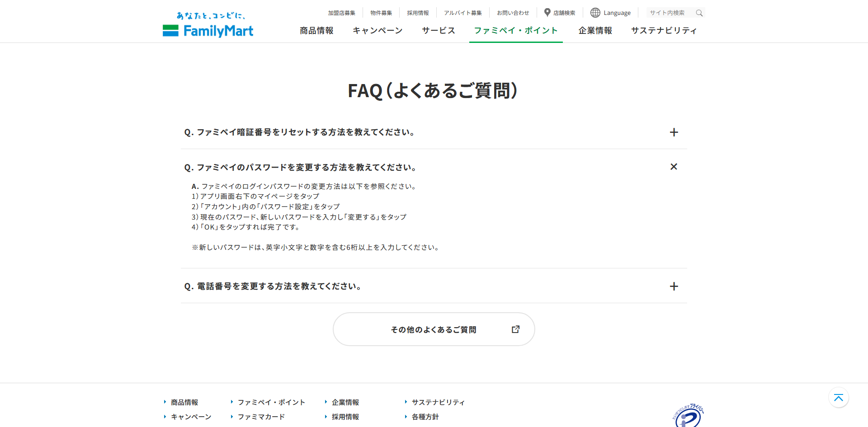Viewport: 868px width, 427px height.
Task: Click footer link サステナビリティ
Action: pos(439,402)
